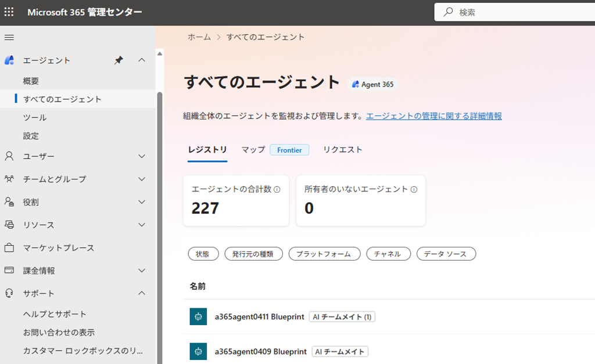Open エージェントの管理に関する詳細情報 link
This screenshot has width=595, height=364.
click(x=433, y=116)
